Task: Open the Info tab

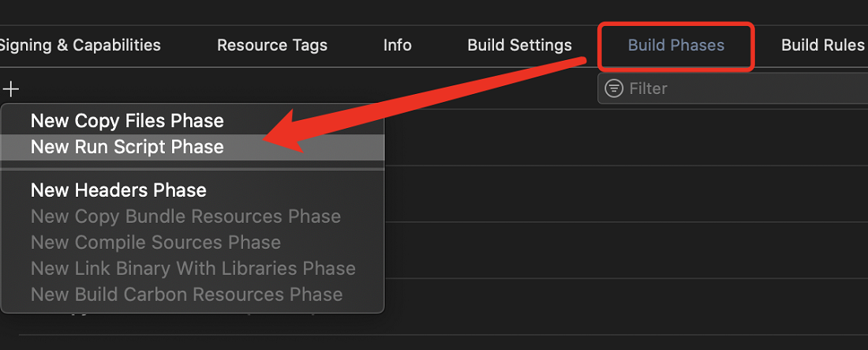Action: click(398, 45)
